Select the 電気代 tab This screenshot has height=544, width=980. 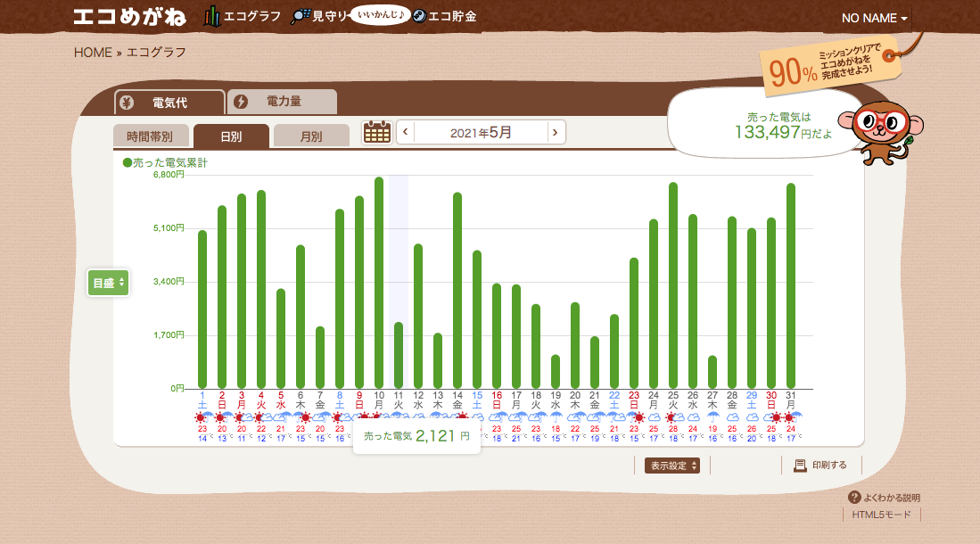169,103
